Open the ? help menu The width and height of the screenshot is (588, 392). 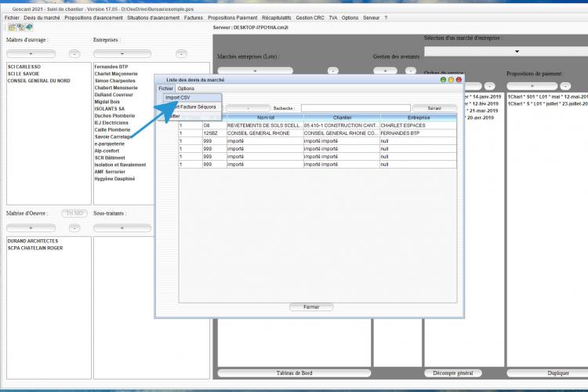click(x=386, y=17)
